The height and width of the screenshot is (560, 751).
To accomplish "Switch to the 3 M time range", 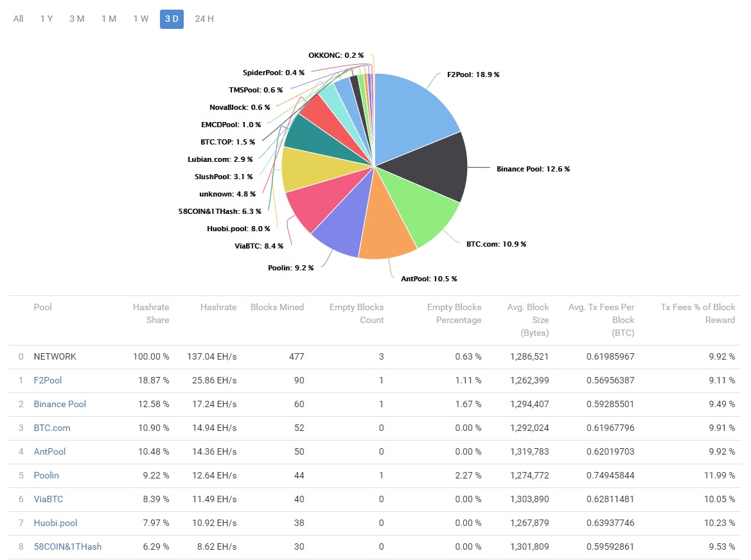I will (77, 19).
